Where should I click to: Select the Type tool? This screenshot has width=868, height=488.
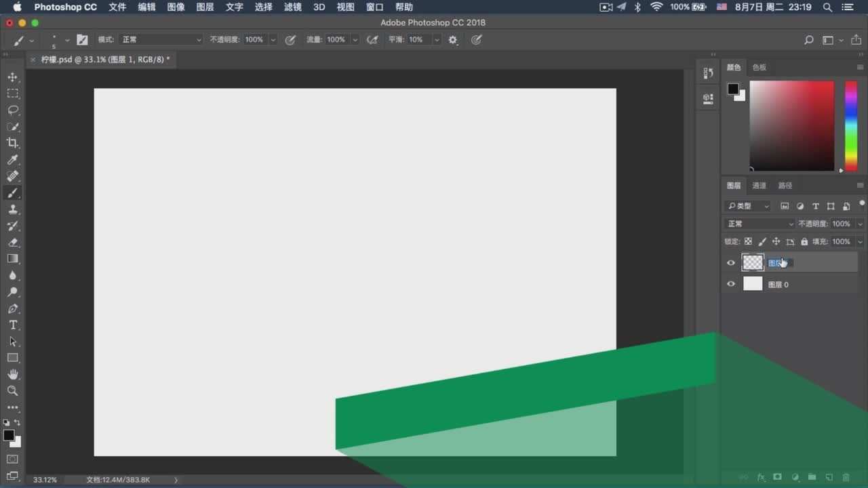tap(13, 325)
